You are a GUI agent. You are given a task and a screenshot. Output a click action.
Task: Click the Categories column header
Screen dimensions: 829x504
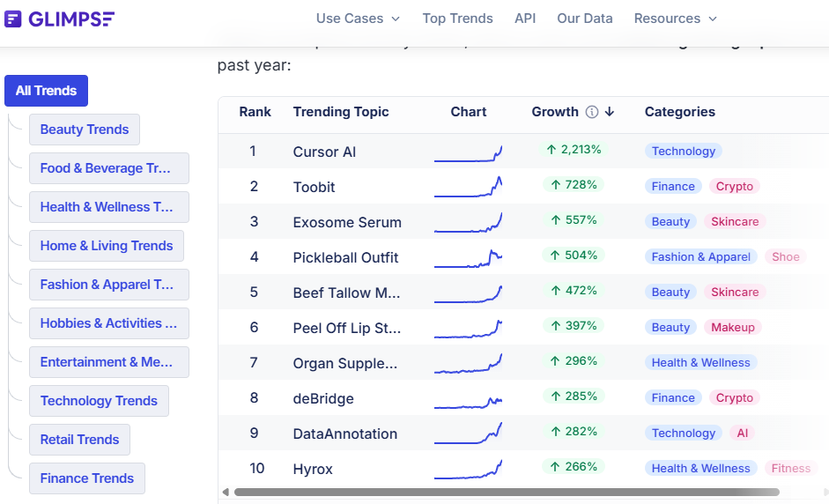point(680,112)
